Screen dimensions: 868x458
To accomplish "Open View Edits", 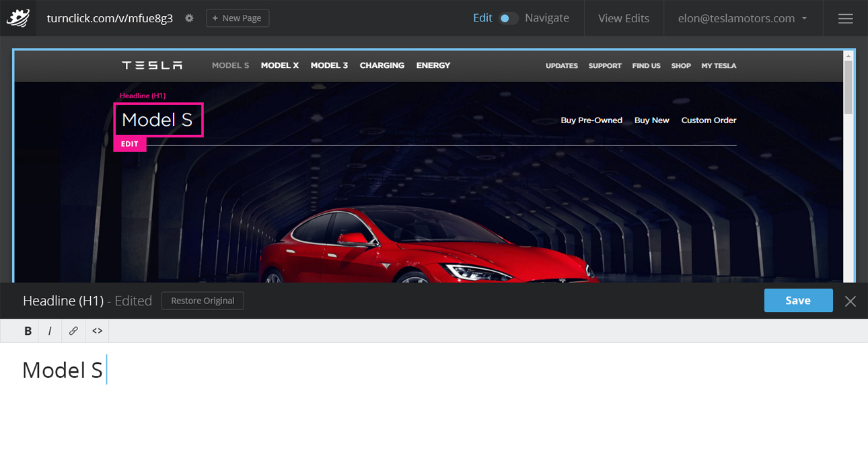I will tap(624, 18).
